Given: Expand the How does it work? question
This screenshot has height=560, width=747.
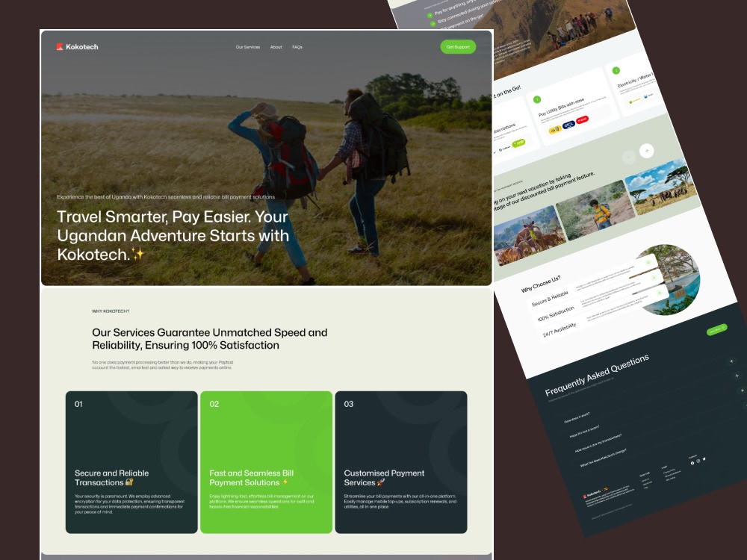Looking at the screenshot, I should click(577, 417).
